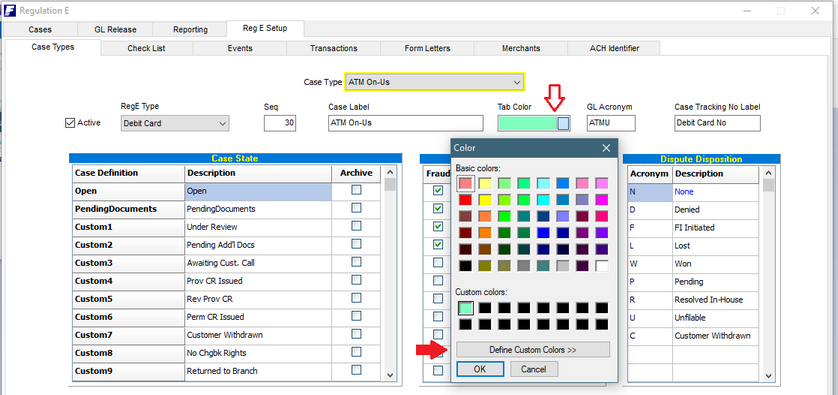The height and width of the screenshot is (395, 838).
Task: Click Case State scrollbar down arrow
Action: click(x=390, y=376)
